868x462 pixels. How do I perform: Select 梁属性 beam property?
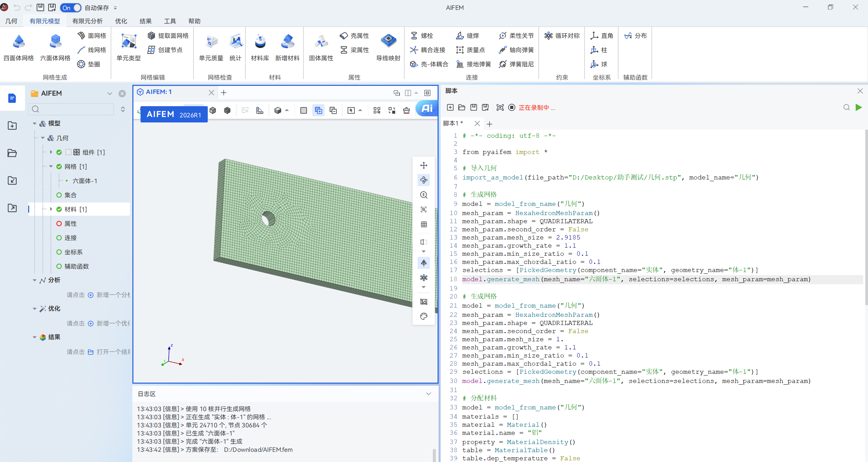[x=354, y=50]
